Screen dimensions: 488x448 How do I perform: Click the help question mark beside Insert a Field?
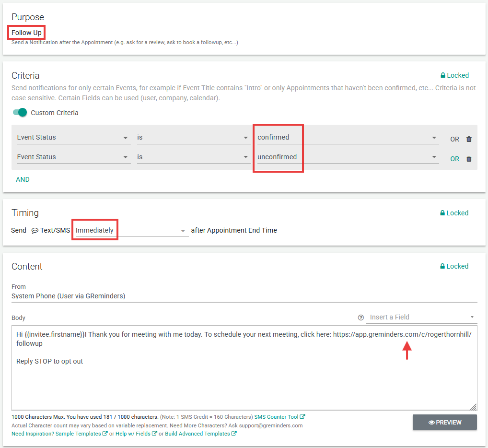point(361,318)
